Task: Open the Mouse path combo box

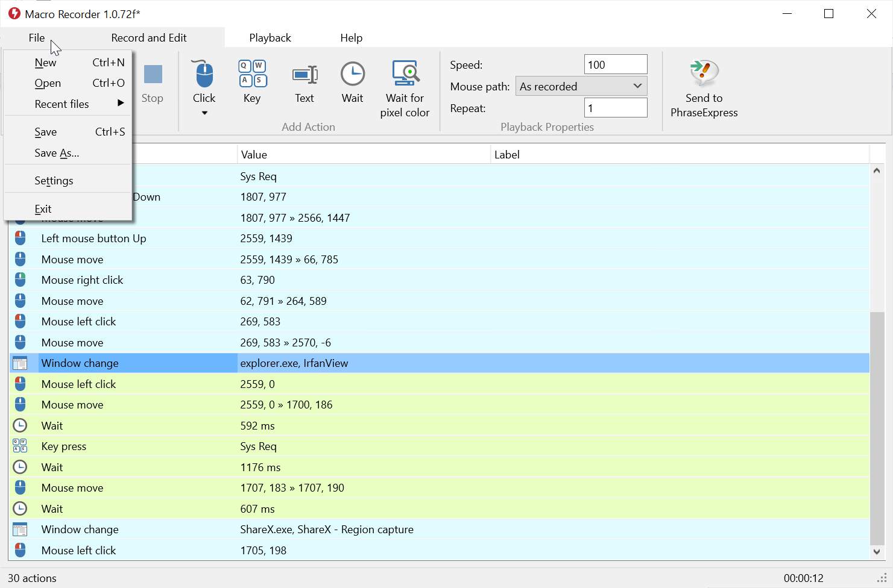Action: pyautogui.click(x=581, y=86)
